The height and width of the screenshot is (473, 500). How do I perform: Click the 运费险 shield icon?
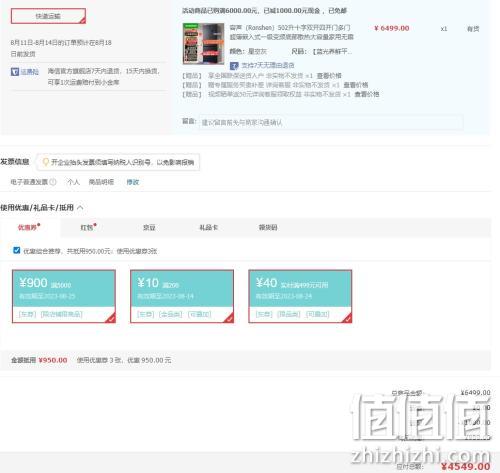tap(15, 71)
